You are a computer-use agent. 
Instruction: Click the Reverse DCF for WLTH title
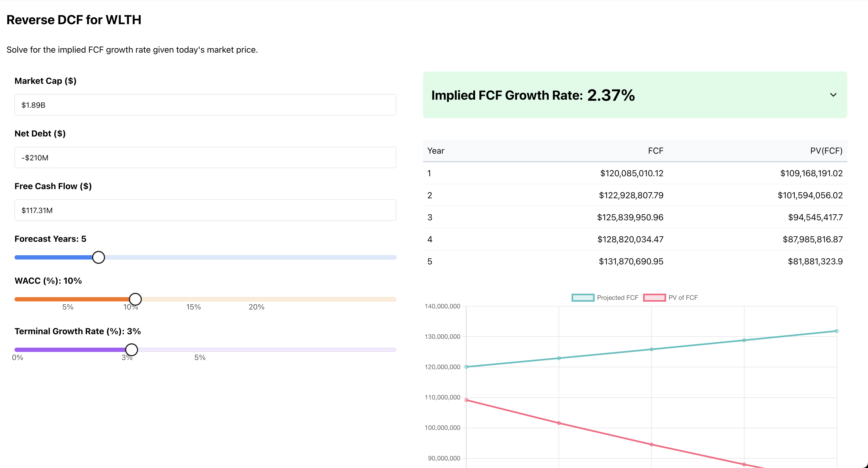tap(74, 20)
